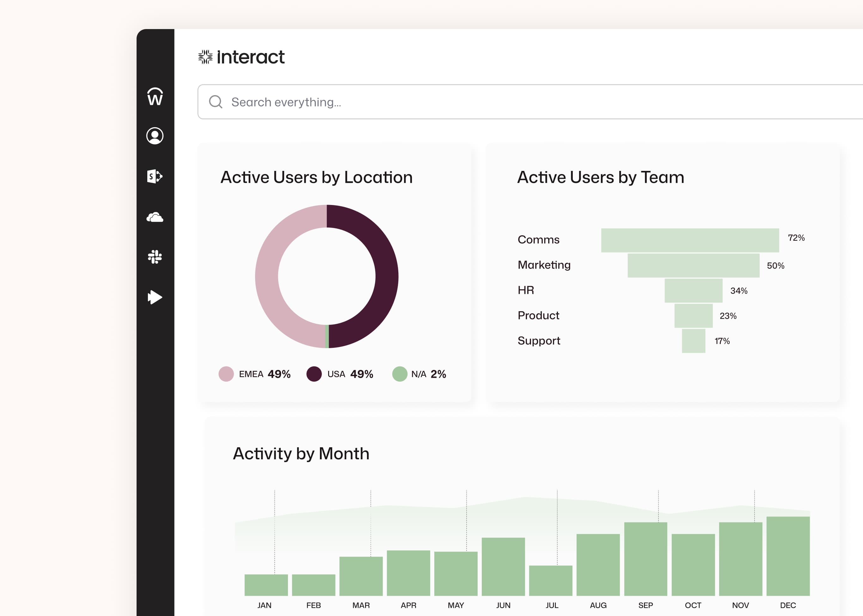Click the Activity by Month title
The image size is (863, 616).
(301, 454)
